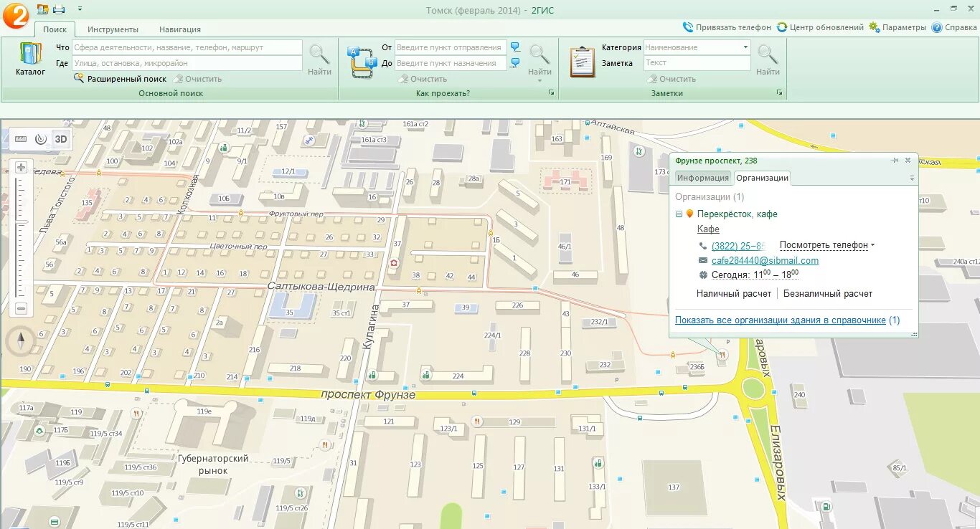The image size is (980, 529).
Task: Click the city map icon in quick access toolbar
Action: 43,9
